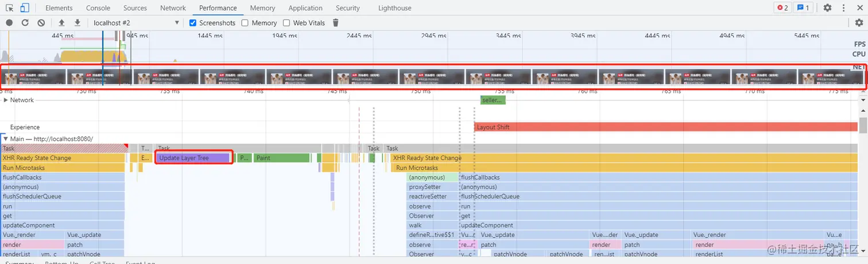
Task: Open the Memory panel tab
Action: 262,8
